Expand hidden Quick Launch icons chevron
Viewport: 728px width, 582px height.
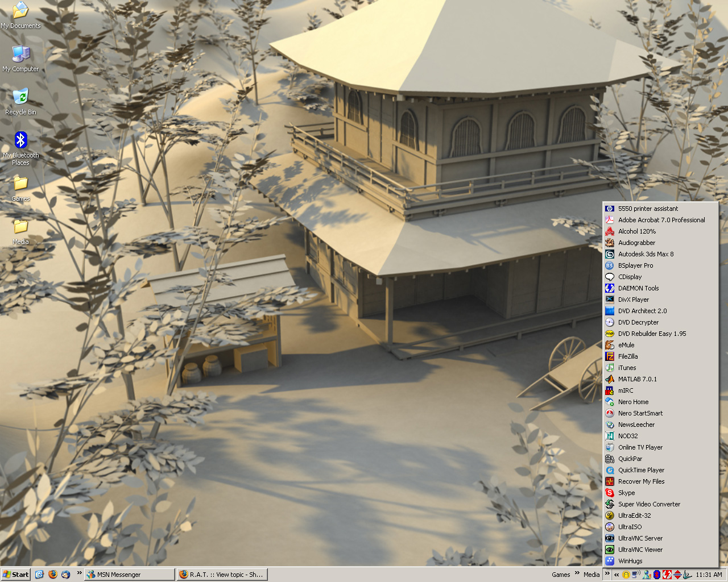(79, 573)
